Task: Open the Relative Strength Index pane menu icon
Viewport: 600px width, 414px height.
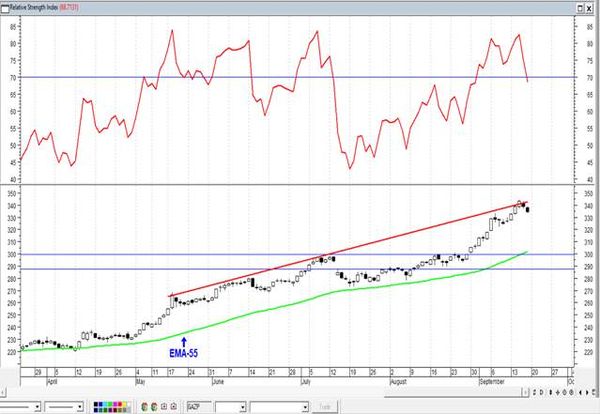Action: pyautogui.click(x=5, y=7)
